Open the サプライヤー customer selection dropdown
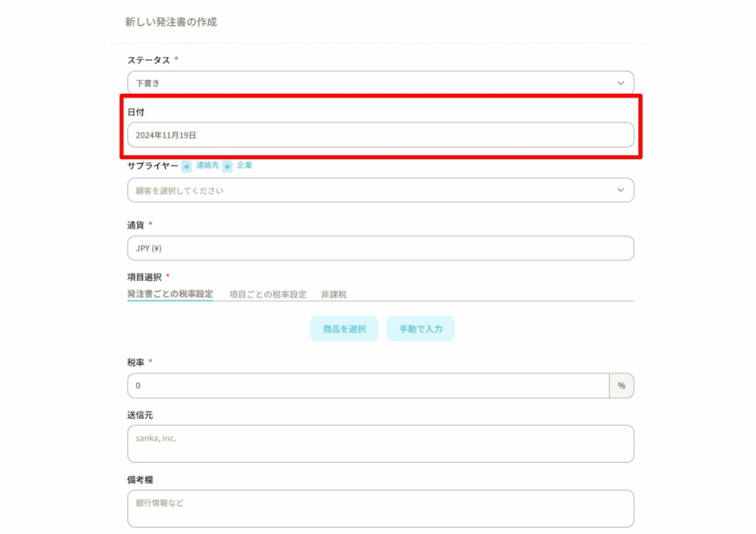Viewport: 756px width, 534px height. (373, 190)
